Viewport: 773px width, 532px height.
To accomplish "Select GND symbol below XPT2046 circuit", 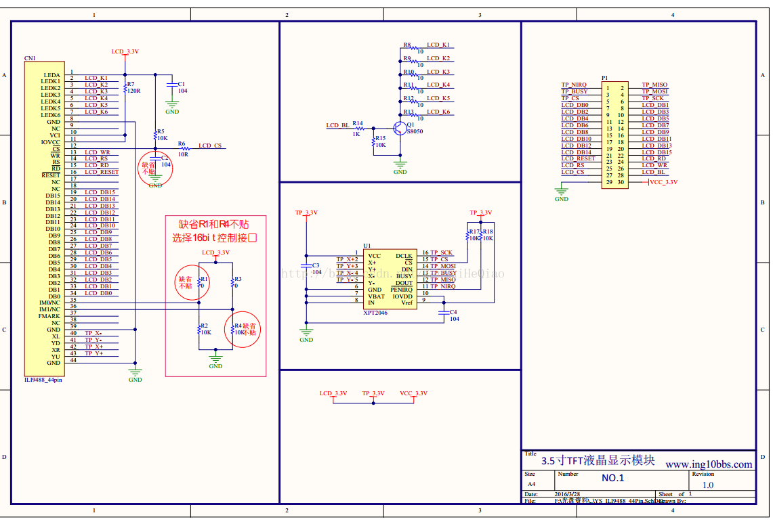I will [306, 333].
